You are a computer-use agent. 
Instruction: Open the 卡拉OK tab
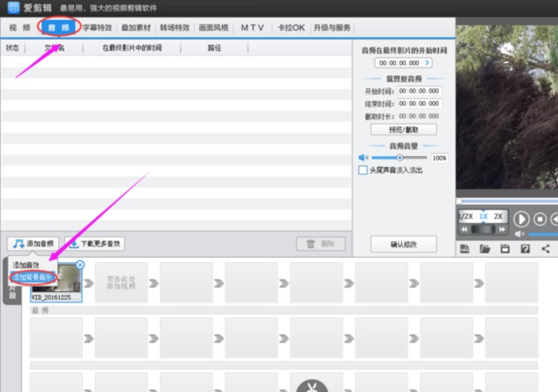pyautogui.click(x=292, y=27)
